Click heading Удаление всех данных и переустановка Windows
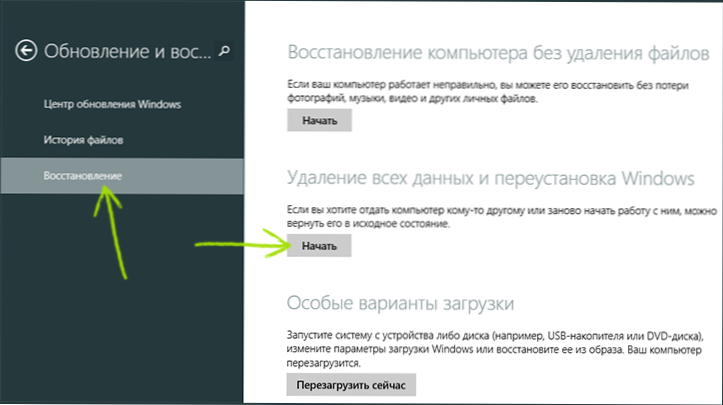The width and height of the screenshot is (723, 405). tap(490, 178)
